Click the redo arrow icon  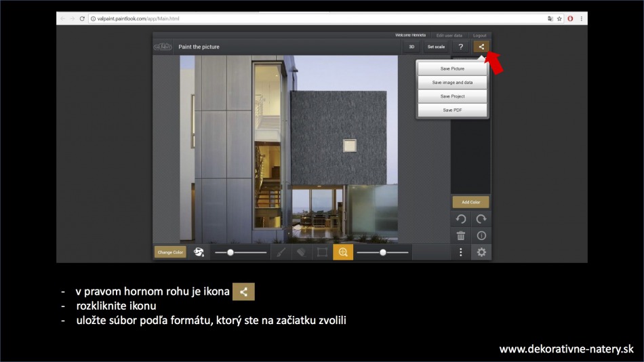click(x=481, y=219)
